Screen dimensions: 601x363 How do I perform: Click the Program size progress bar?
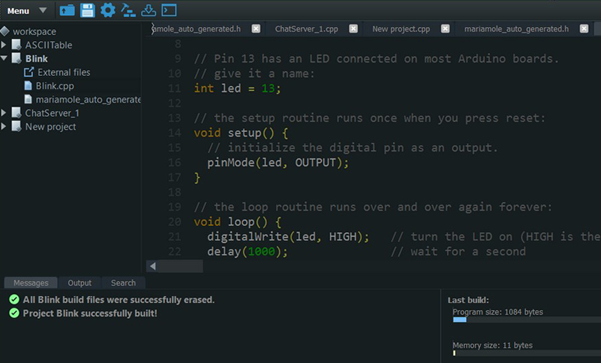527,320
